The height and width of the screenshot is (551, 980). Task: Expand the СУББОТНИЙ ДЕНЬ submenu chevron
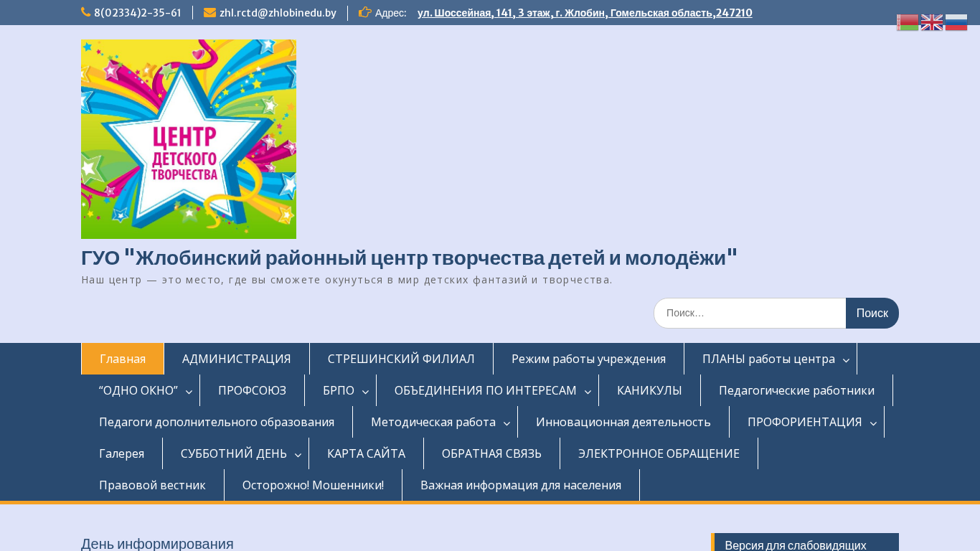[298, 454]
